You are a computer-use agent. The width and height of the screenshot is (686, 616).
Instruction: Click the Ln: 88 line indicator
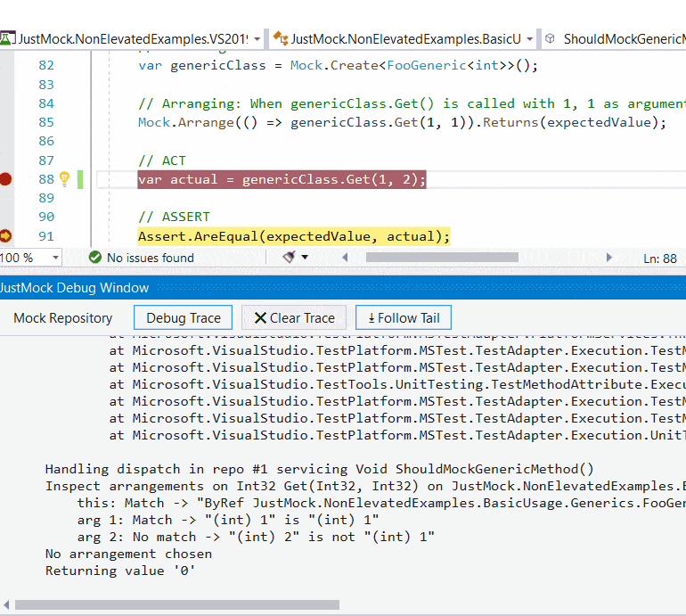pos(660,259)
